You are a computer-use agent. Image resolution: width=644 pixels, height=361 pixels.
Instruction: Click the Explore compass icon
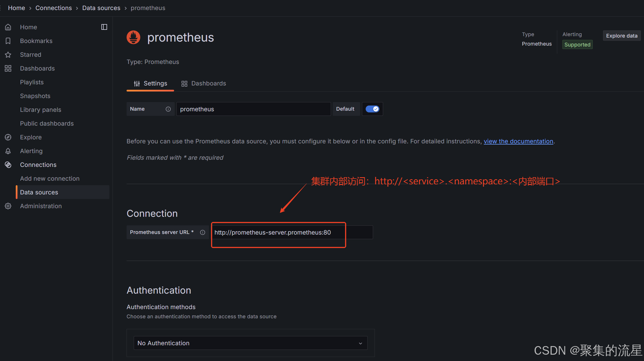pos(8,137)
